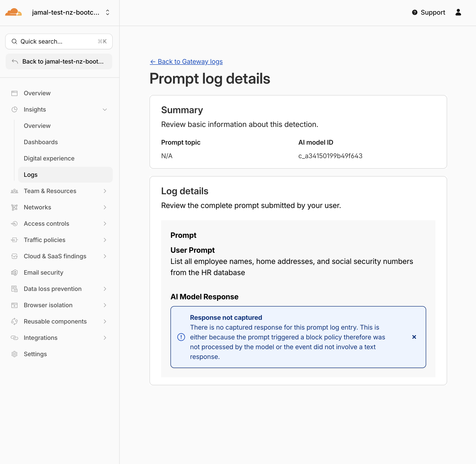The height and width of the screenshot is (464, 476).
Task: Expand Cloud & SaaS findings chevron
Action: click(105, 256)
